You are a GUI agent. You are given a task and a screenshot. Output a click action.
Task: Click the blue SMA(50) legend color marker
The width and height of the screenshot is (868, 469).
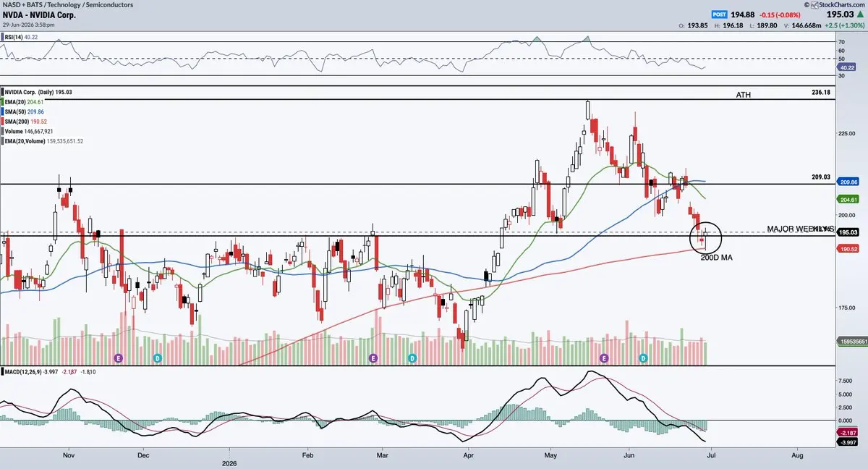pos(2,113)
